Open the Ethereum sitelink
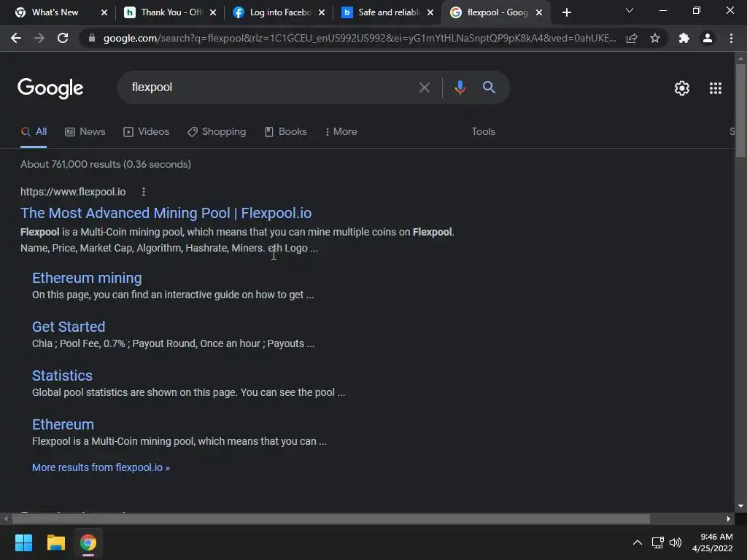Screen dimensions: 747x560 (x=63, y=424)
